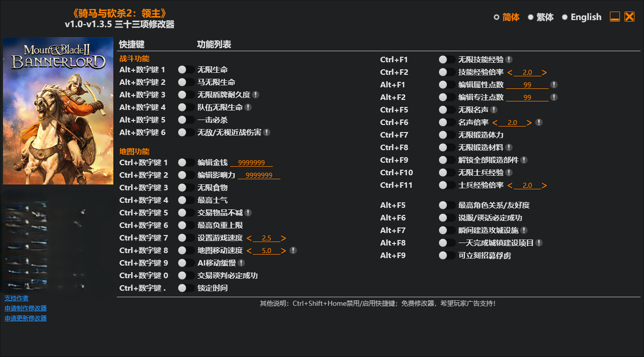Decrease 地图移动速度 with left arrow

[x=249, y=251]
